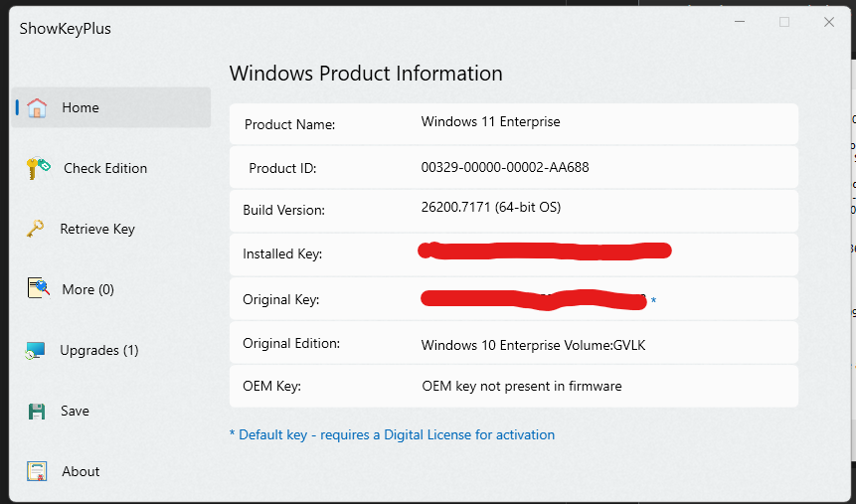Click the More magnifier document icon
Image resolution: width=856 pixels, height=504 pixels.
point(38,288)
